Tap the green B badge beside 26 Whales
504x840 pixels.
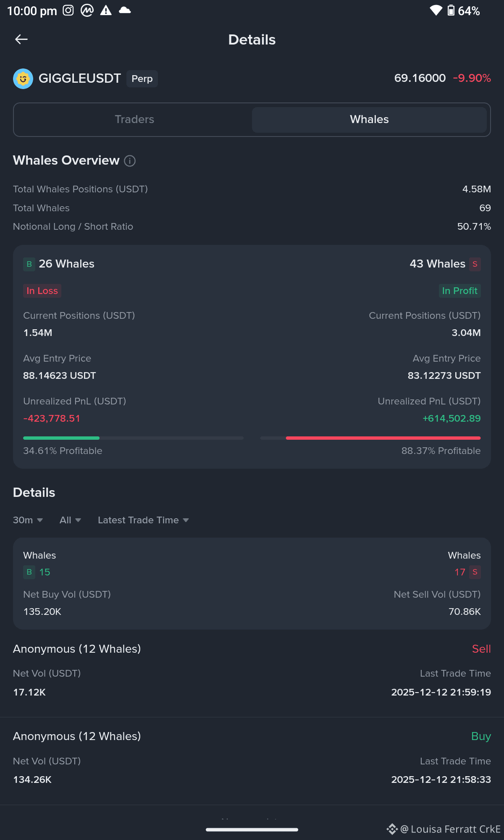click(x=29, y=264)
